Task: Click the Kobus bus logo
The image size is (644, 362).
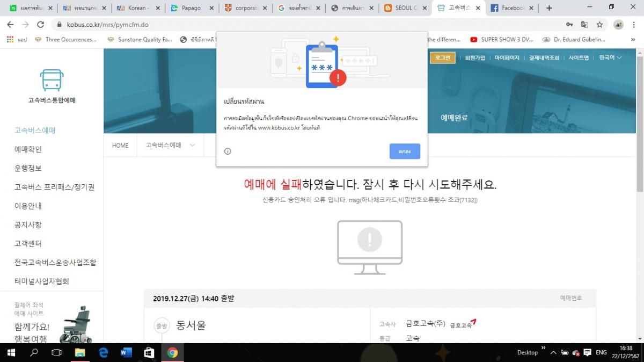Action: click(52, 85)
